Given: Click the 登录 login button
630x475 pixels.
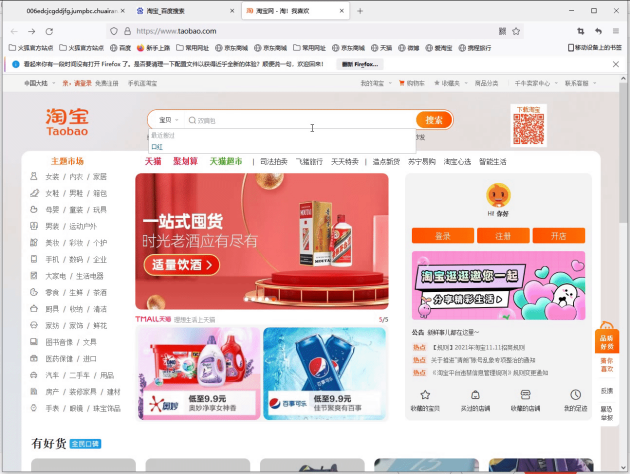Looking at the screenshot, I should [x=442, y=236].
